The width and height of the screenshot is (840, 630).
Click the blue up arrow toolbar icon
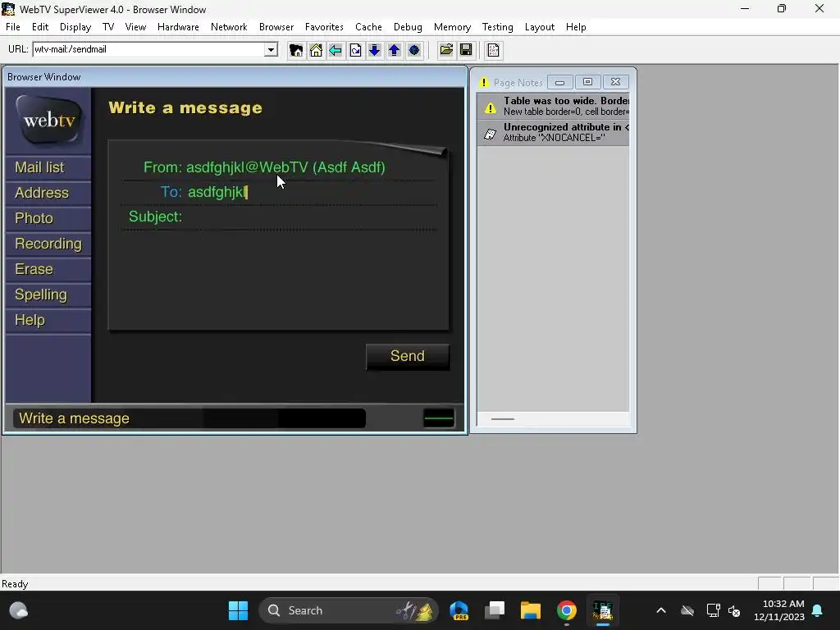[395, 50]
